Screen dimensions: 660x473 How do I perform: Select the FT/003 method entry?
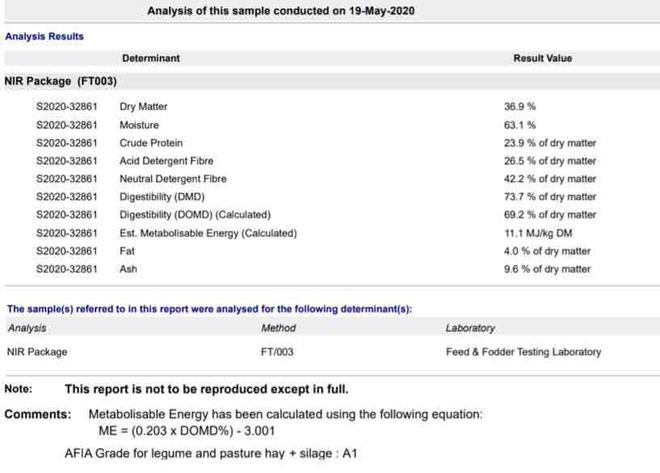[277, 352]
